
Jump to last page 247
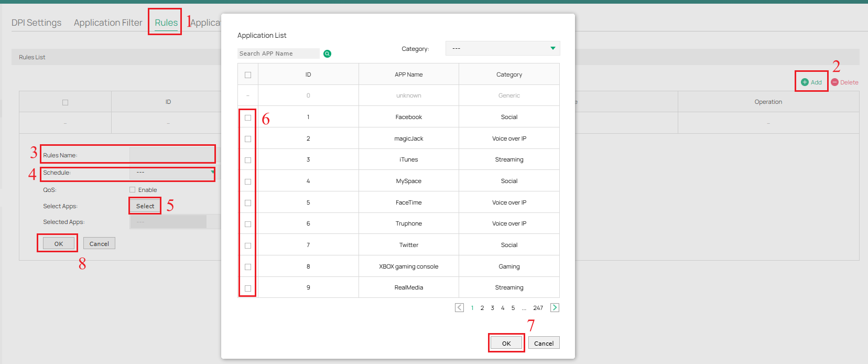click(x=538, y=308)
